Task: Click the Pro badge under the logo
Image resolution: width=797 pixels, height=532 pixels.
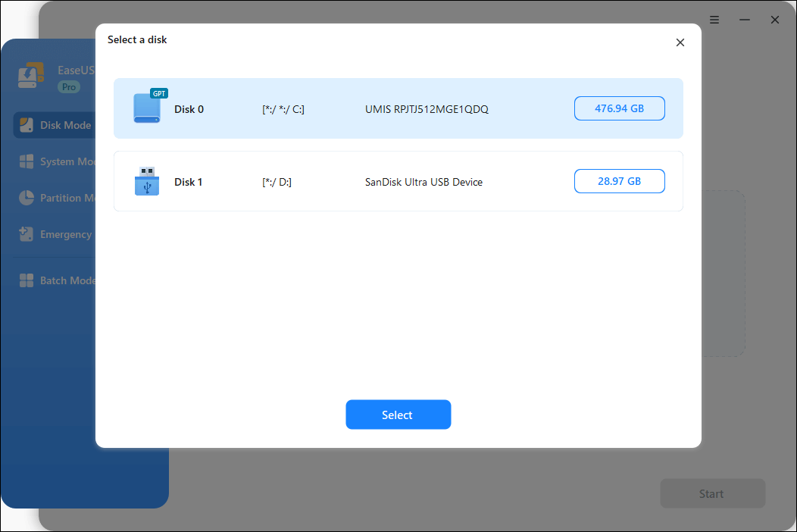Action: tap(68, 86)
